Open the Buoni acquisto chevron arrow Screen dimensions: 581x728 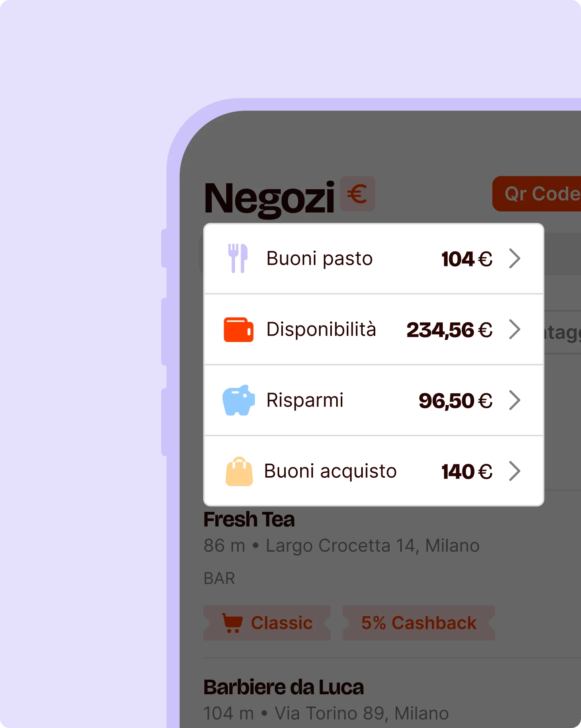click(515, 471)
